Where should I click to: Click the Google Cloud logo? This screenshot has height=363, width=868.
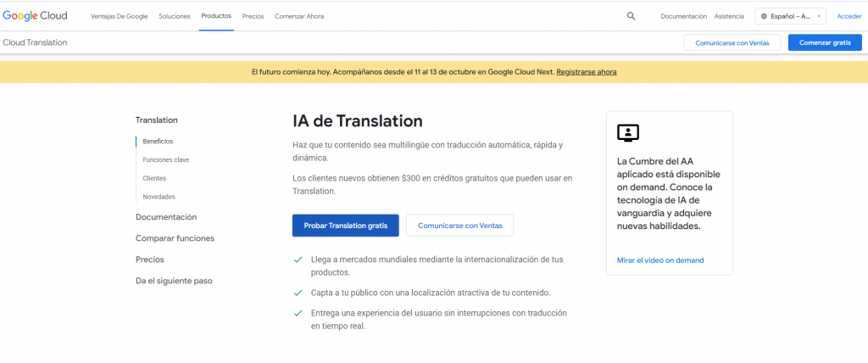[35, 15]
